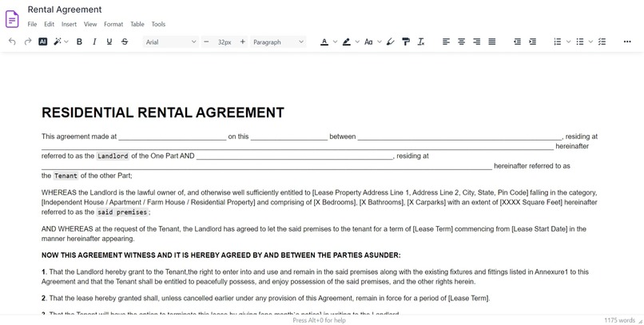Viewport: 644px width, 325px height.
Task: Click the RESIDENTIAL RENTAL AGREEMENT heading
Action: point(163,113)
